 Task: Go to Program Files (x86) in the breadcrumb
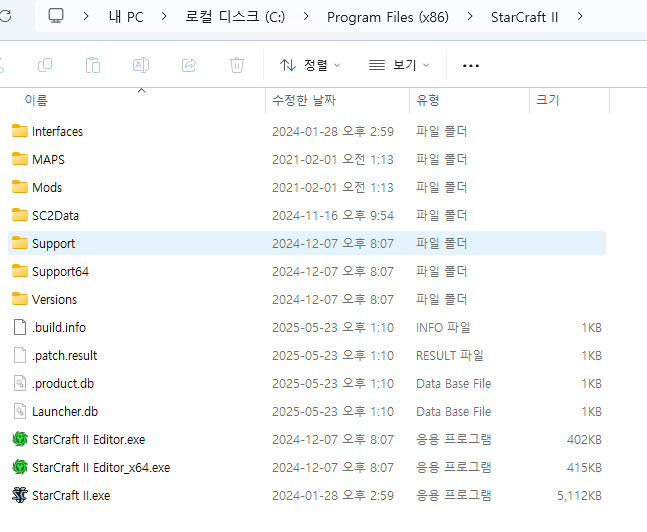point(388,17)
